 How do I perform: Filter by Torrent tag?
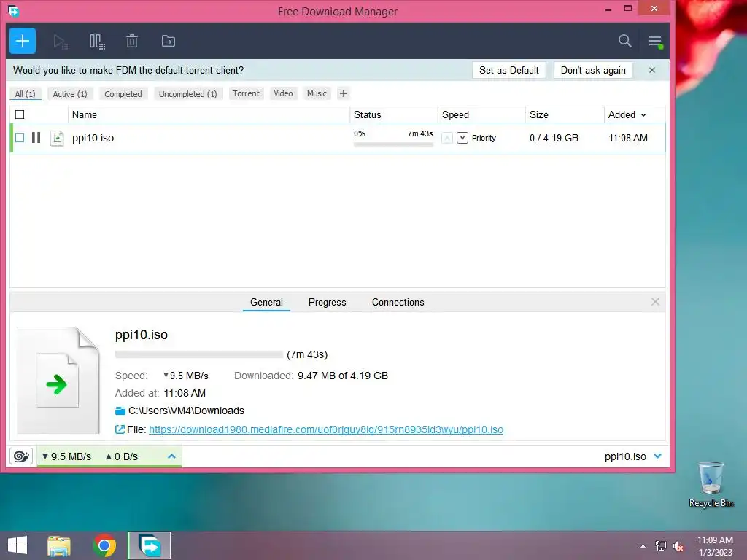coord(246,93)
